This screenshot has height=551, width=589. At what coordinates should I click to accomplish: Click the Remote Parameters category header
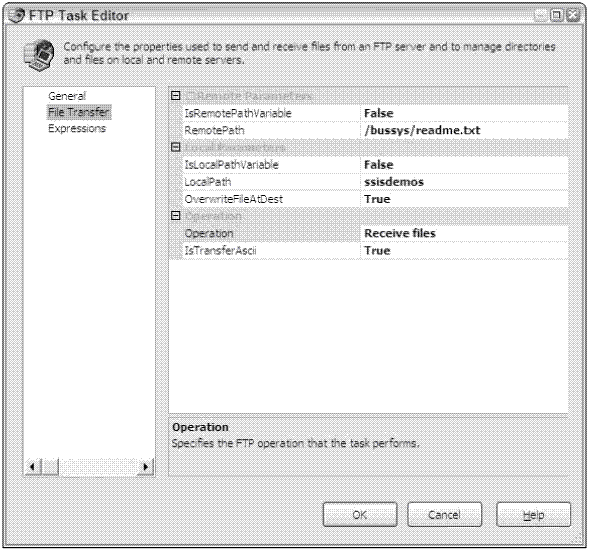[x=249, y=96]
